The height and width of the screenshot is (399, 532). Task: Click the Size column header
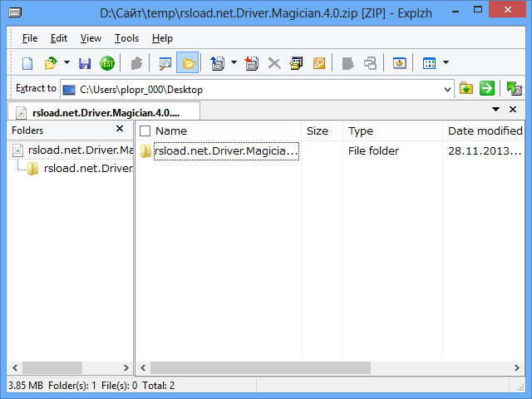pos(318,131)
